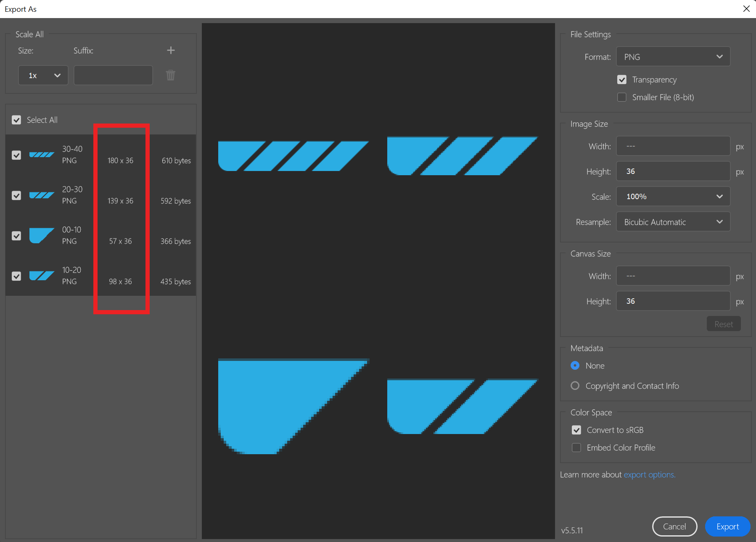Click the Suffix input field
Screen dimensions: 756x542
pyautogui.click(x=113, y=75)
